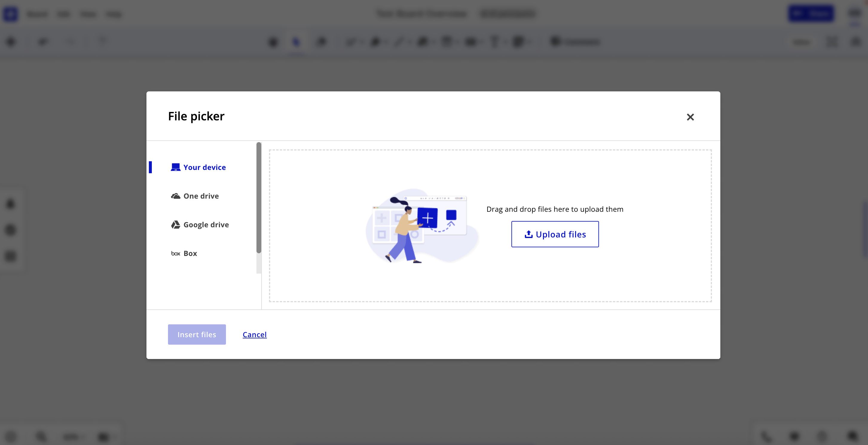Click the OneDrive cloud icon
This screenshot has width=868, height=445.
(x=175, y=196)
